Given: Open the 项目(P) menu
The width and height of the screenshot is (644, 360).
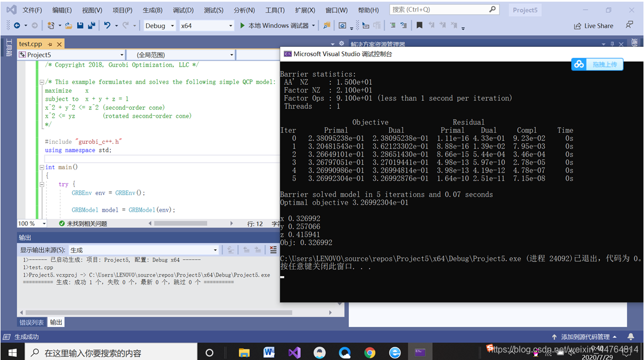Looking at the screenshot, I should pyautogui.click(x=123, y=10).
